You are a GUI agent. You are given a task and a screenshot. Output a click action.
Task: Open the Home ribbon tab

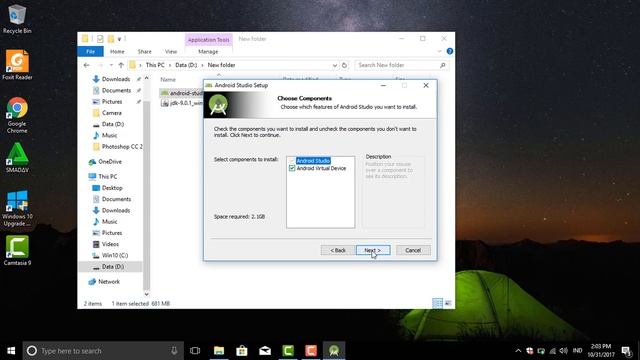tap(117, 51)
